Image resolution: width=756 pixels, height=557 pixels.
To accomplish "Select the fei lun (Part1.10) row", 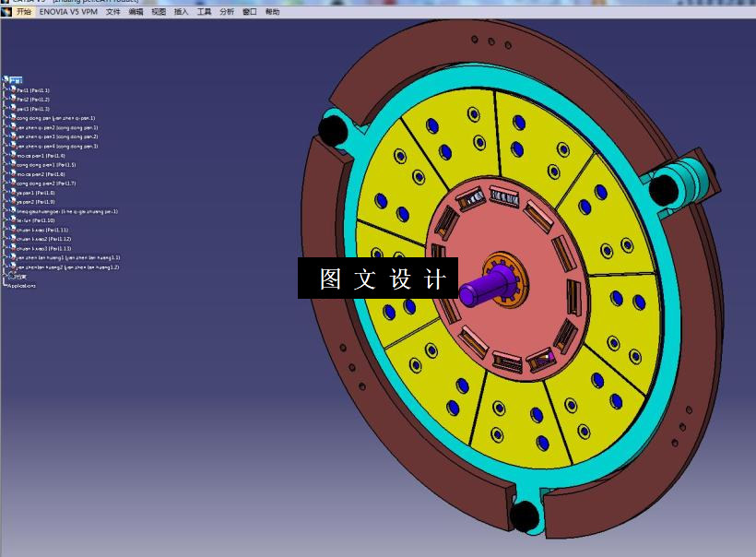I will [36, 221].
